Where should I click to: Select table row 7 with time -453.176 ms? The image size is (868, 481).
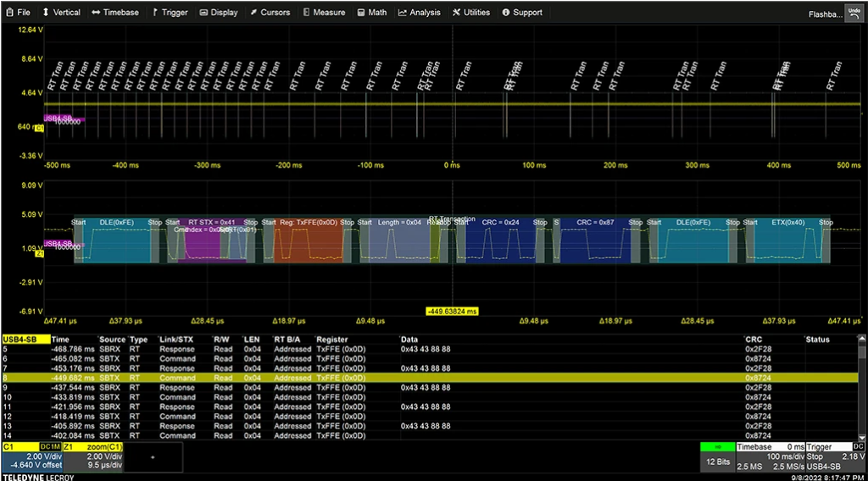click(x=430, y=368)
